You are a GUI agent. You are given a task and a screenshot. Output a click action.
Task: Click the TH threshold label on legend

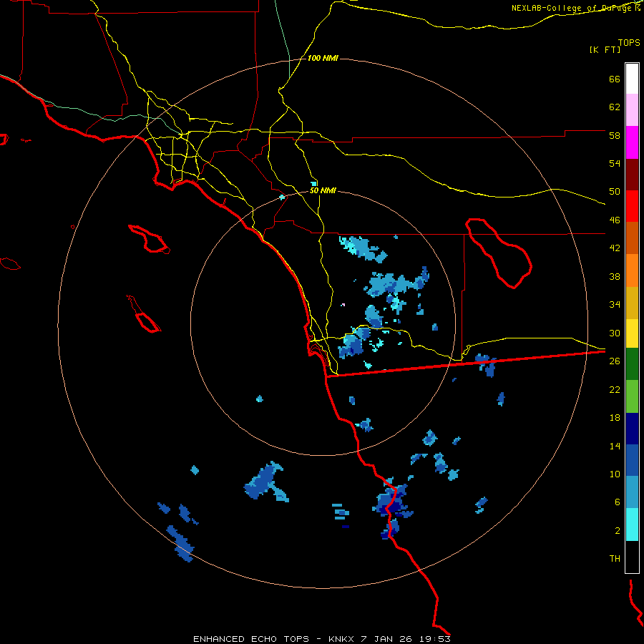click(615, 559)
